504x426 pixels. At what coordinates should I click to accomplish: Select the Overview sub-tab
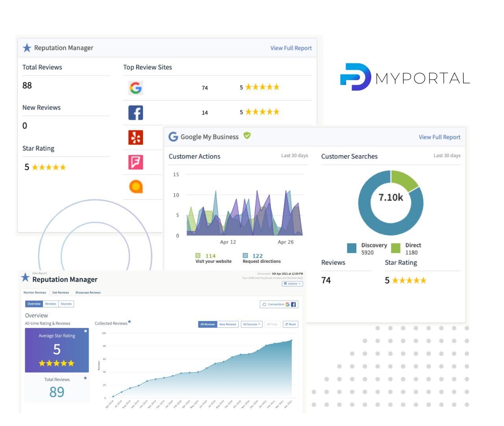(34, 304)
